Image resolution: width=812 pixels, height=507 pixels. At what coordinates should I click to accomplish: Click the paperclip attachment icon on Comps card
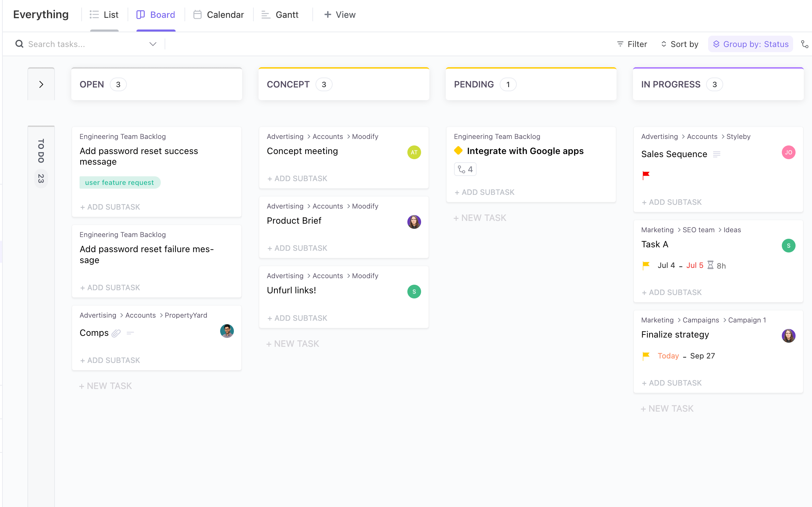(x=117, y=333)
